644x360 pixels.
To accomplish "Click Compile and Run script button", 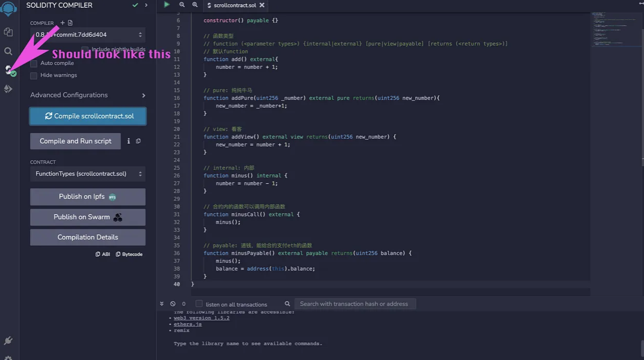I will (x=75, y=141).
